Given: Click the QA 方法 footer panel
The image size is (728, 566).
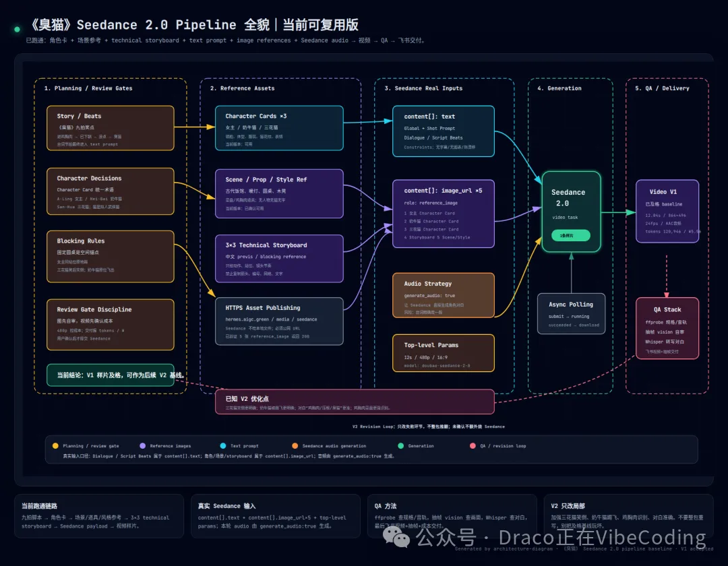Looking at the screenshot, I should 452,516.
